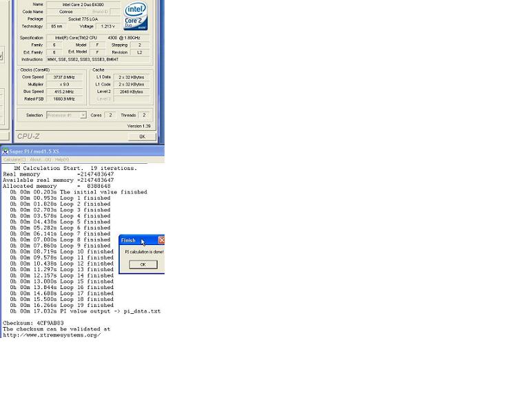Open the Help menu in Super PI

[62, 160]
